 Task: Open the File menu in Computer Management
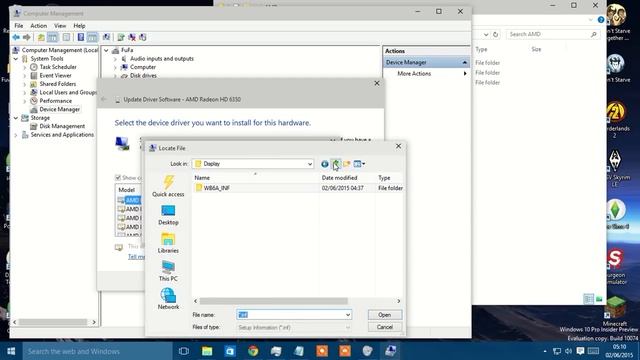point(19,26)
